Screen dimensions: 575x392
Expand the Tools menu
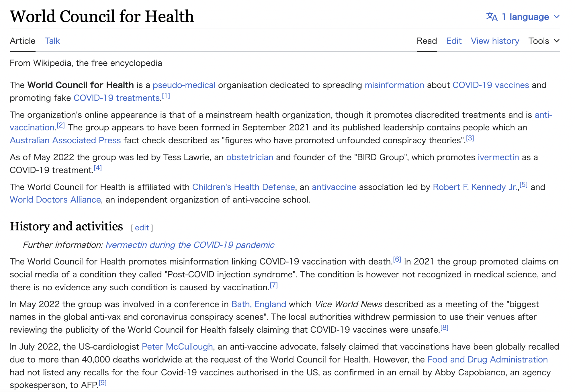coord(544,41)
